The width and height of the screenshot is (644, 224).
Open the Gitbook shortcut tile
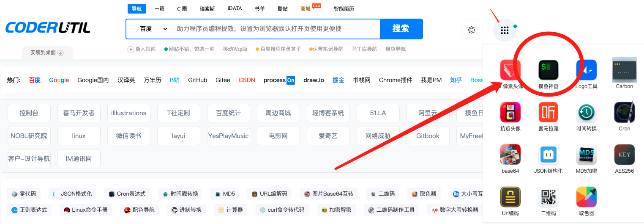[x=428, y=136]
